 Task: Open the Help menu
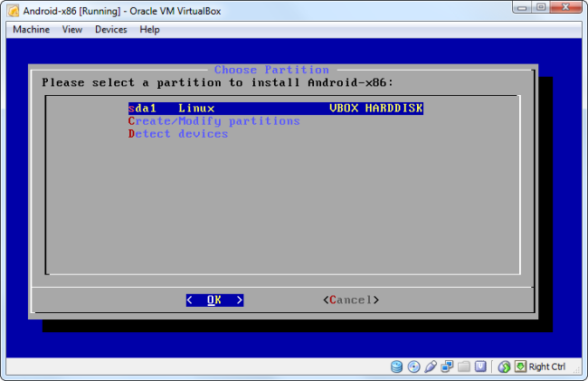point(149,29)
